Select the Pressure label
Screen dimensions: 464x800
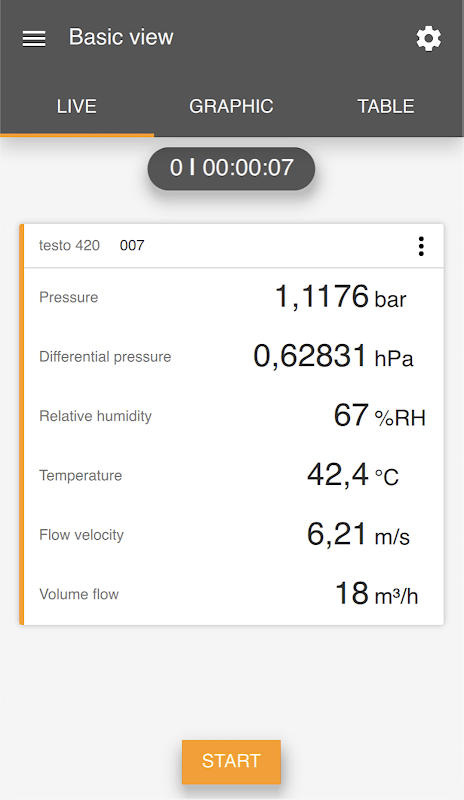[x=68, y=297]
